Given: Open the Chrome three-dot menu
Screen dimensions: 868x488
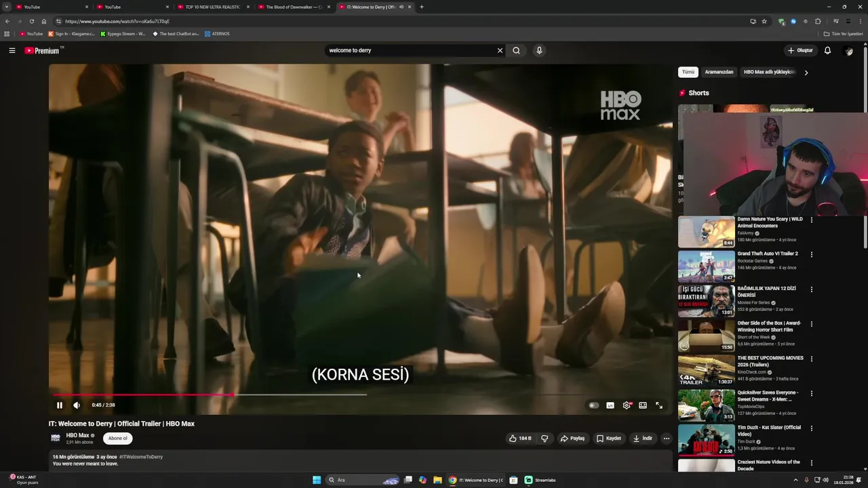Looking at the screenshot, I should click(860, 21).
